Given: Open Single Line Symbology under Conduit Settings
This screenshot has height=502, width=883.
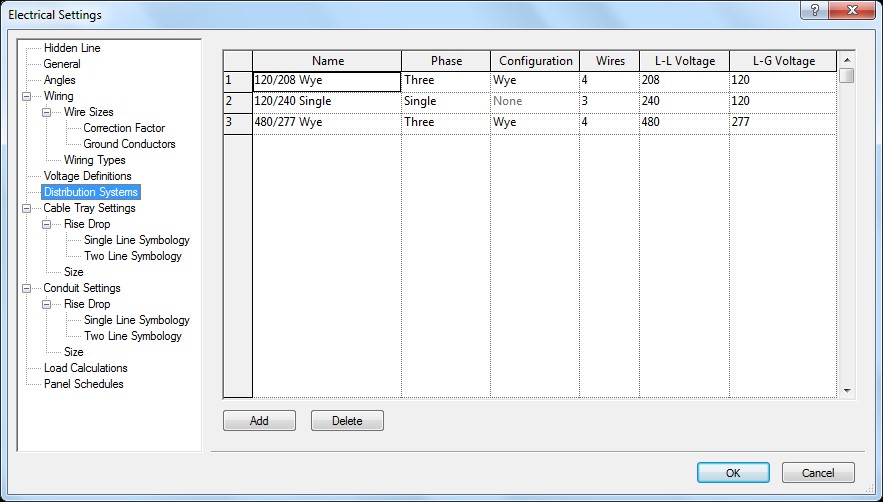Looking at the screenshot, I should (x=136, y=320).
